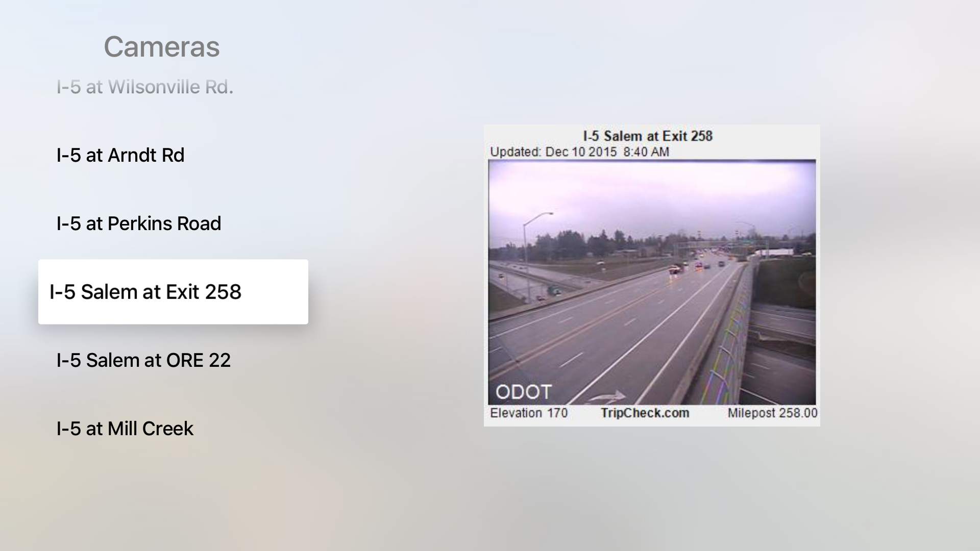Click the Elevation 170 label

529,413
